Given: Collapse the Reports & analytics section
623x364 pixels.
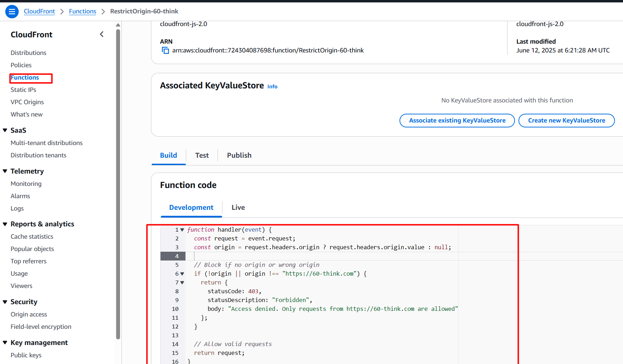Looking at the screenshot, I should tap(5, 224).
